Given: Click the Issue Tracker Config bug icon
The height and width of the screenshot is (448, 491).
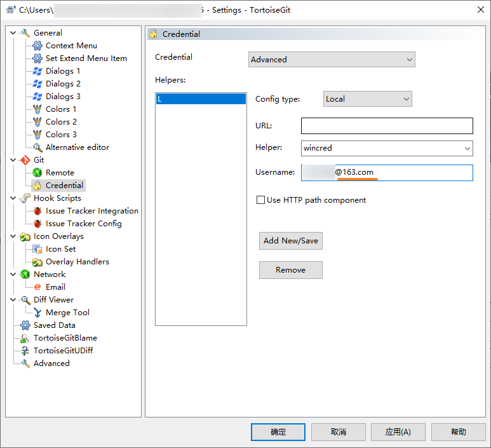Looking at the screenshot, I should click(x=37, y=224).
